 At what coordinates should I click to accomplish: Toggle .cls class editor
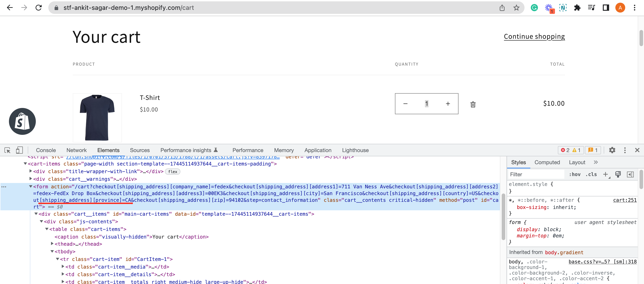point(591,174)
